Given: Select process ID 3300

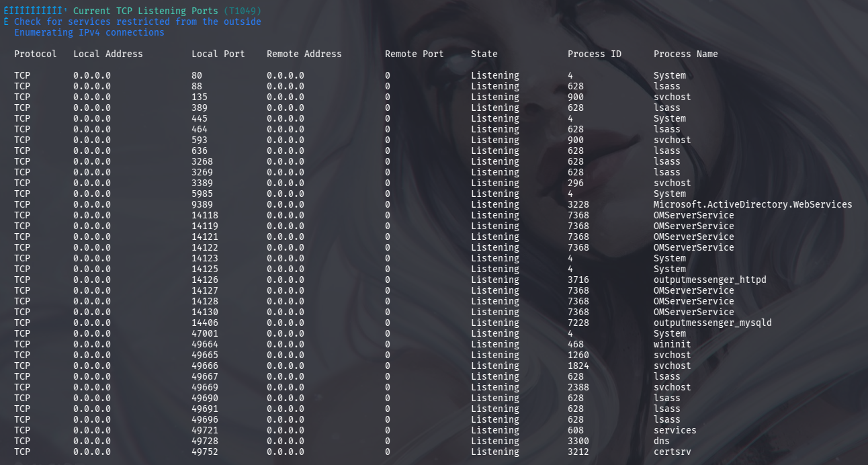Looking at the screenshot, I should [578, 441].
